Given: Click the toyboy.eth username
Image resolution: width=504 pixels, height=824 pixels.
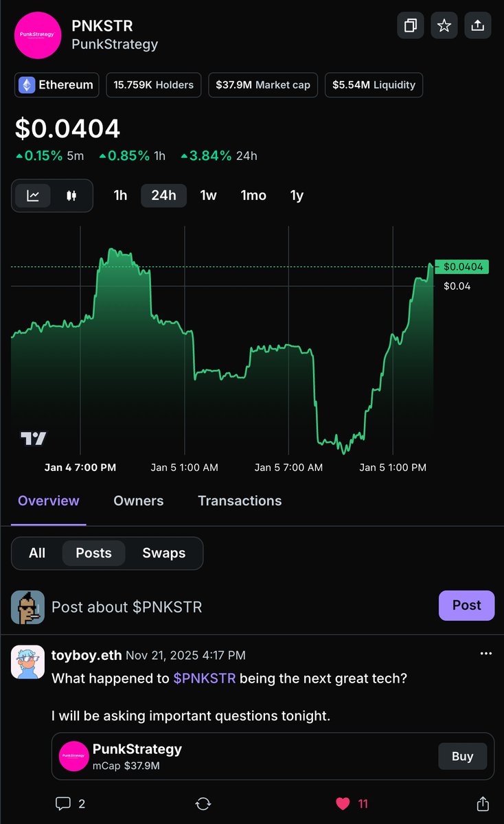Looking at the screenshot, I should click(x=87, y=655).
